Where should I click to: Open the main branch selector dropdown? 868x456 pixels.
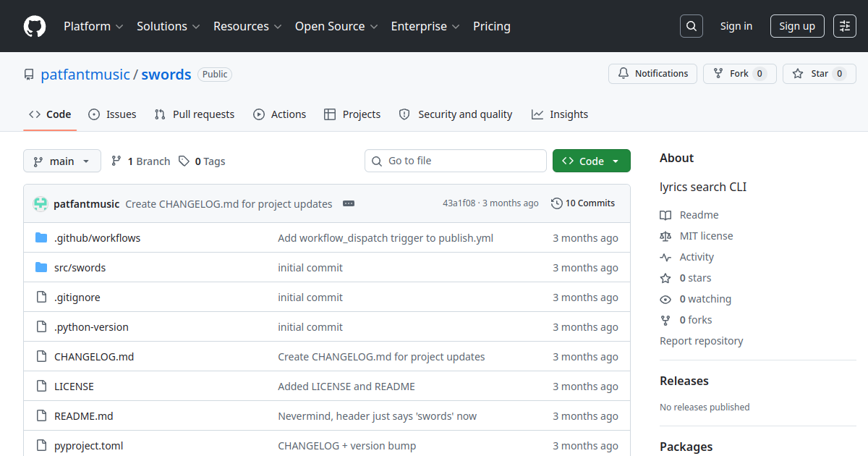click(62, 161)
